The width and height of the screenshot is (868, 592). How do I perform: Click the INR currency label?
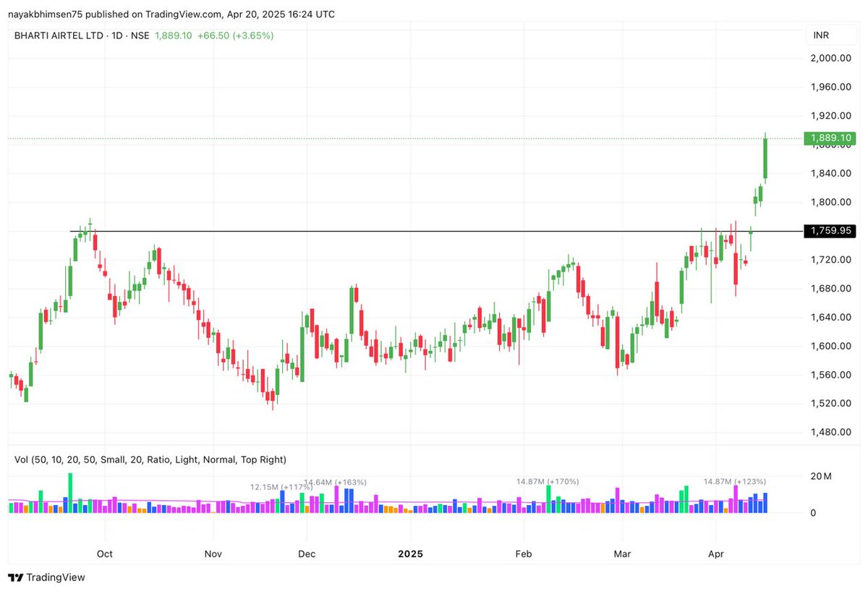pyautogui.click(x=821, y=35)
